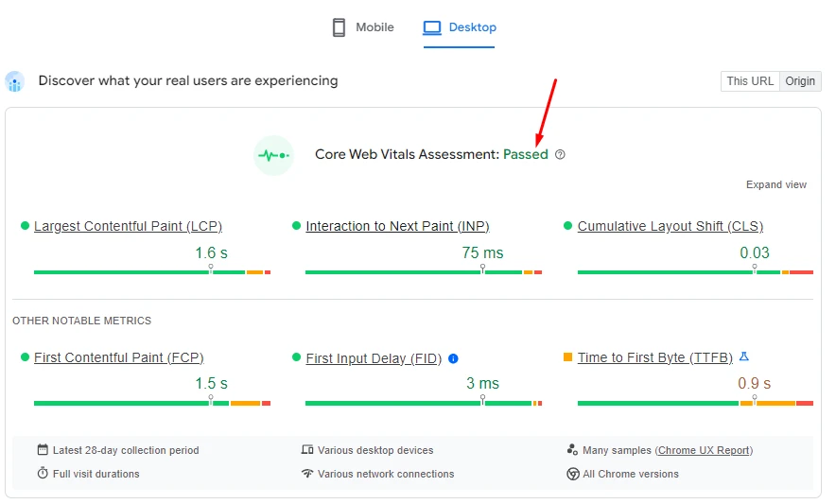836x504 pixels.
Task: Click the help icon beside Passed
Action: [x=560, y=155]
